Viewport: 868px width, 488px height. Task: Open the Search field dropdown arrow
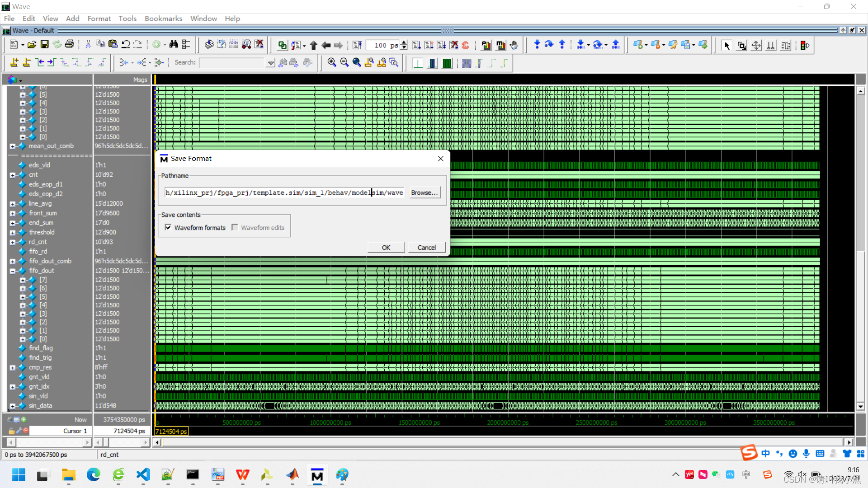coord(270,63)
